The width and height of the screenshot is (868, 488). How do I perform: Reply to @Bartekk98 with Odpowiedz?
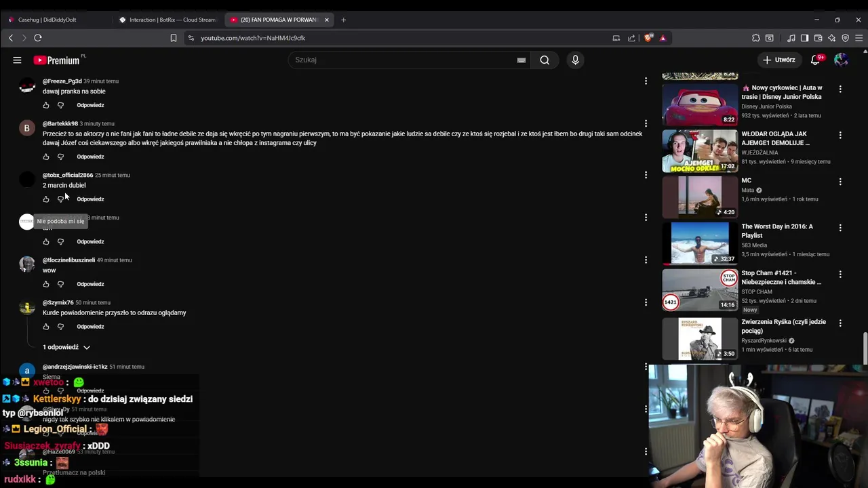pyautogui.click(x=90, y=157)
